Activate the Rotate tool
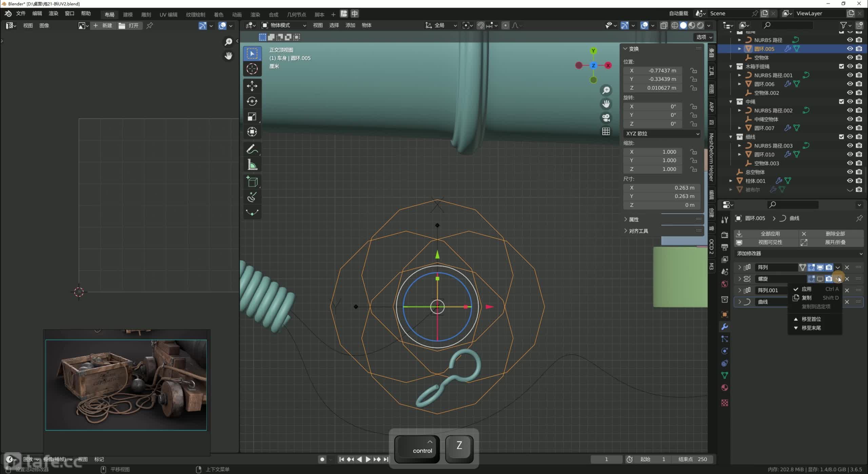 tap(252, 101)
